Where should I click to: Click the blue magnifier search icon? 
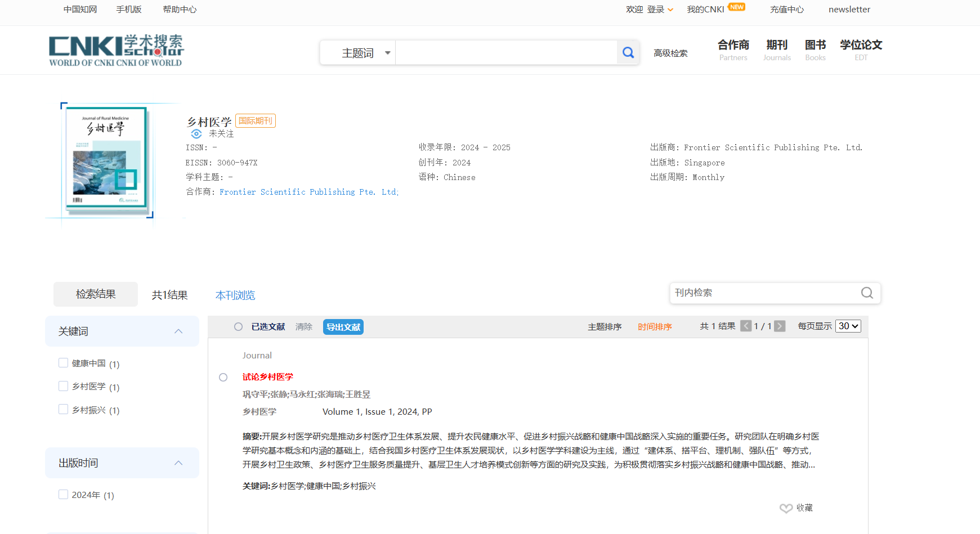coord(628,53)
